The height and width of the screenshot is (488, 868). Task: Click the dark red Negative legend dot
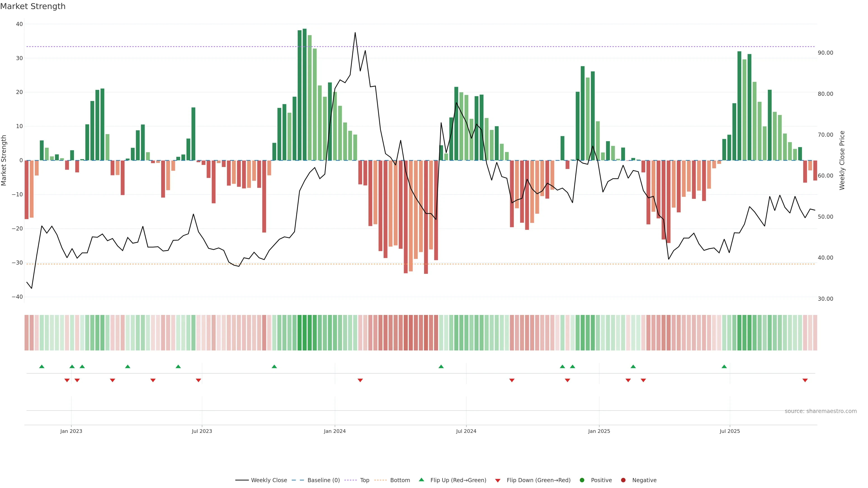(x=623, y=480)
